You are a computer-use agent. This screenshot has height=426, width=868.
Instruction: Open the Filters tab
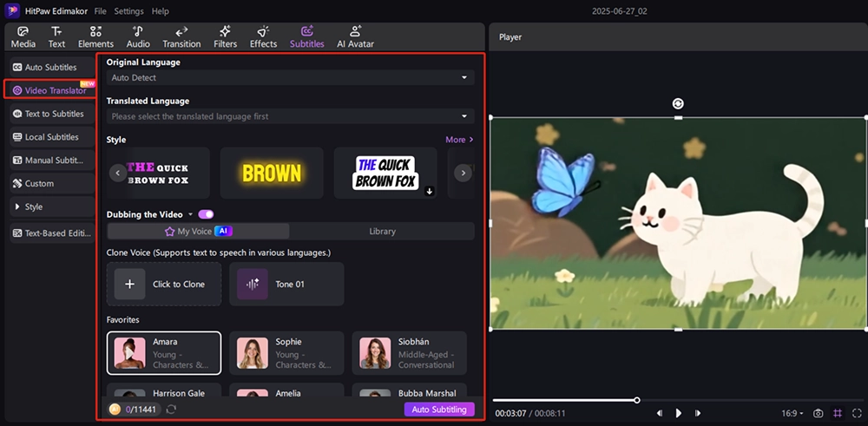click(226, 37)
